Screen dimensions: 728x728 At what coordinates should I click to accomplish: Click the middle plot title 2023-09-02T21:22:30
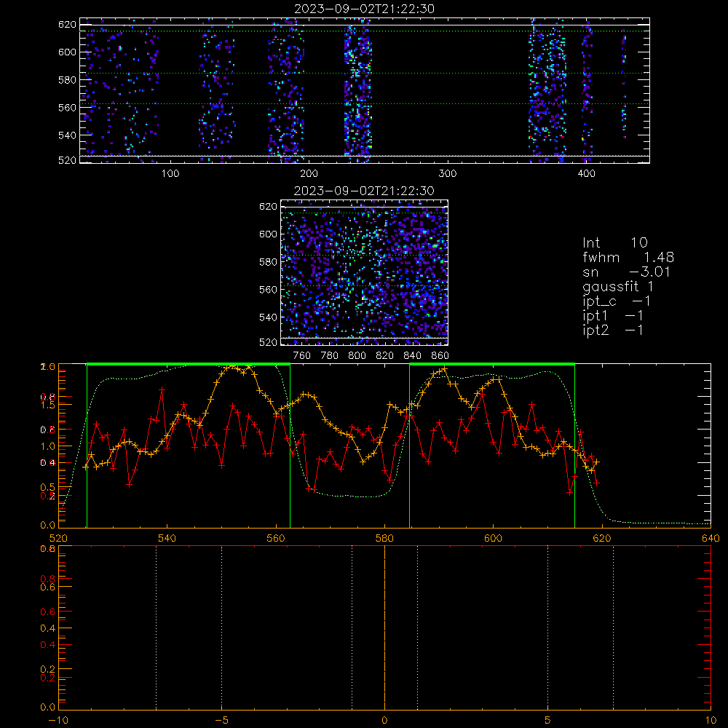pos(364,191)
